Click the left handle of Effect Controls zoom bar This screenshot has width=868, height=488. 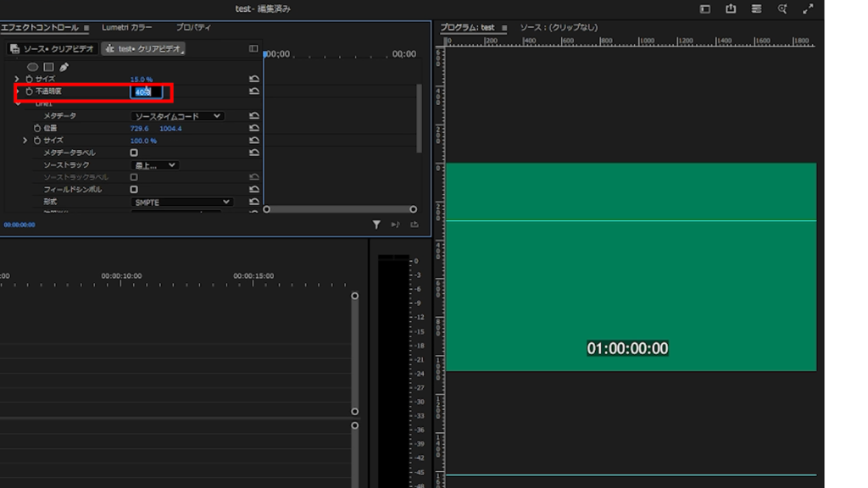click(267, 209)
